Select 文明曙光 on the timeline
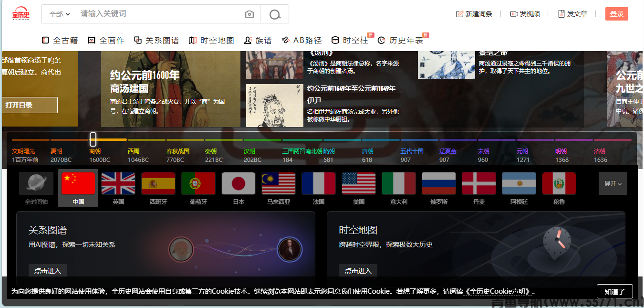Viewport: 644px width, 308px height. click(25, 155)
